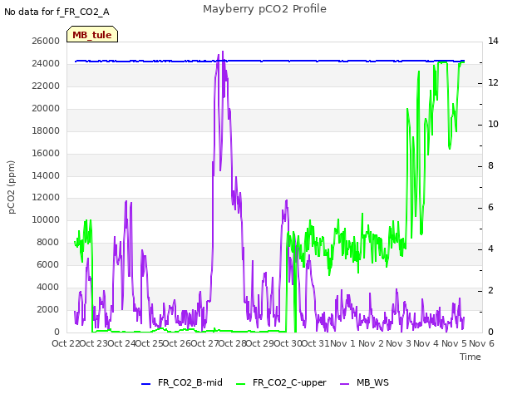The width and height of the screenshot is (532, 399).
Task: Click the green FR_CO2_C-upper legend swatch
Action: pyautogui.click(x=240, y=384)
